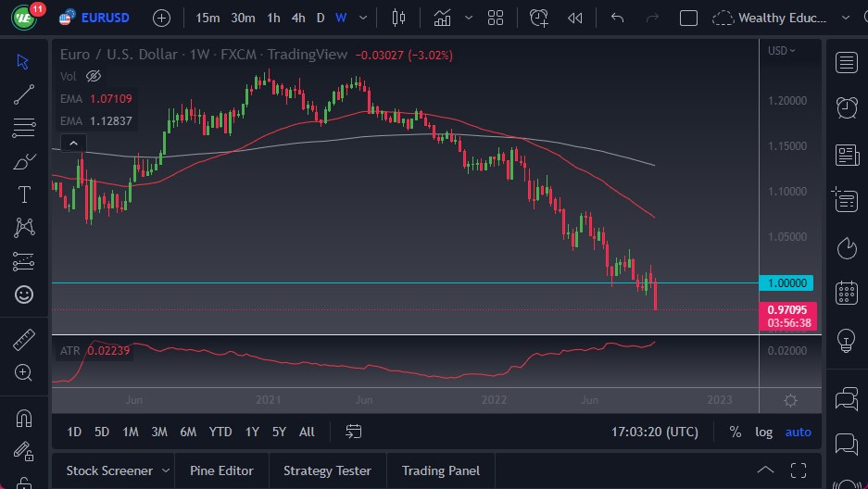The width and height of the screenshot is (868, 489).
Task: Click the zoom in magnifier tool
Action: 24,372
